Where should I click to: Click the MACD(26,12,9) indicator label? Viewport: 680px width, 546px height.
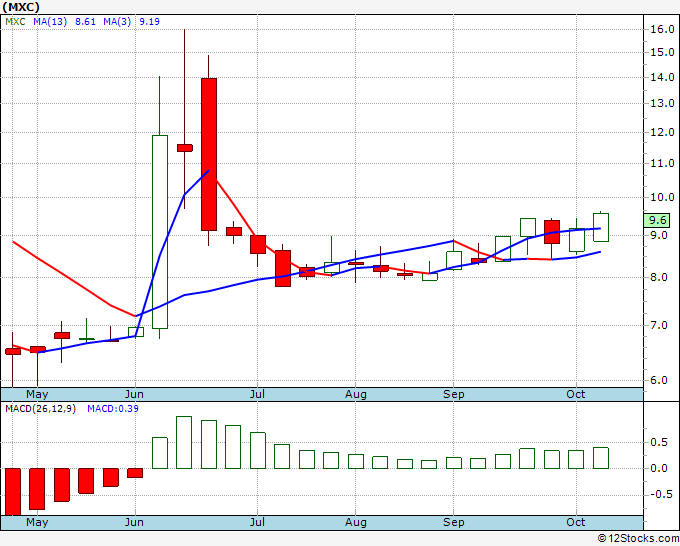(x=40, y=409)
